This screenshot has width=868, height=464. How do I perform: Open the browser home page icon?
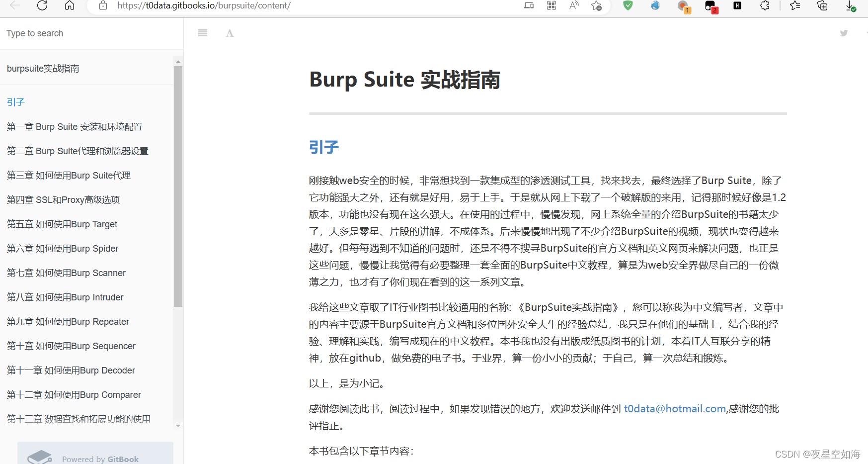(x=70, y=5)
